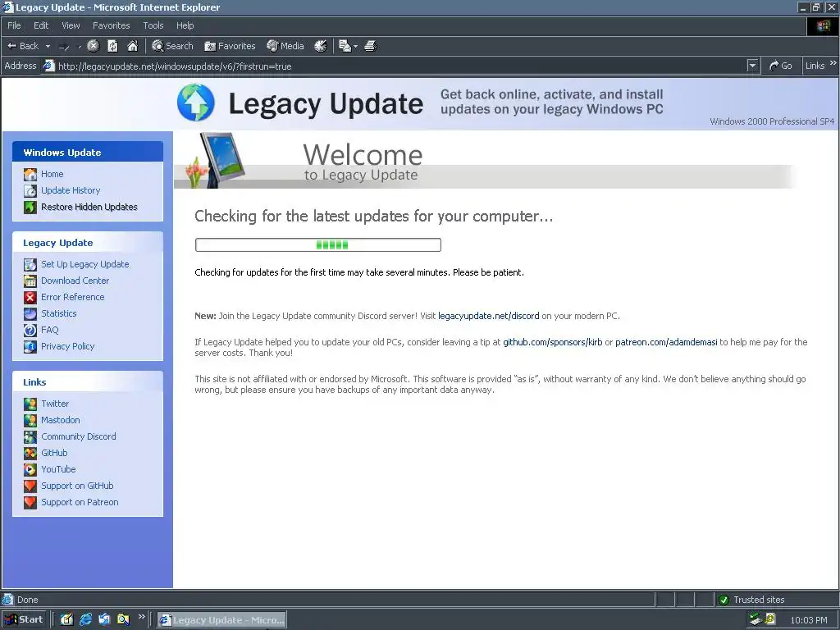Click the 10:03 PM system clock
The width and height of the screenshot is (840, 630).
tap(808, 620)
